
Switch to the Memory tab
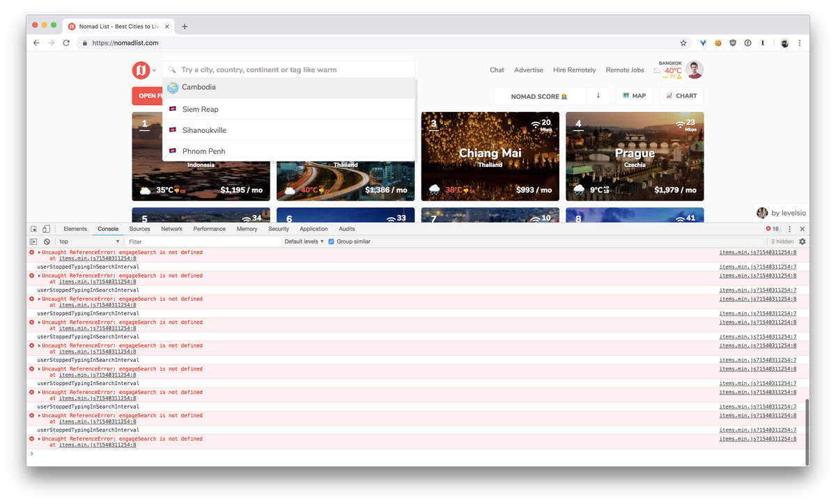tap(247, 229)
